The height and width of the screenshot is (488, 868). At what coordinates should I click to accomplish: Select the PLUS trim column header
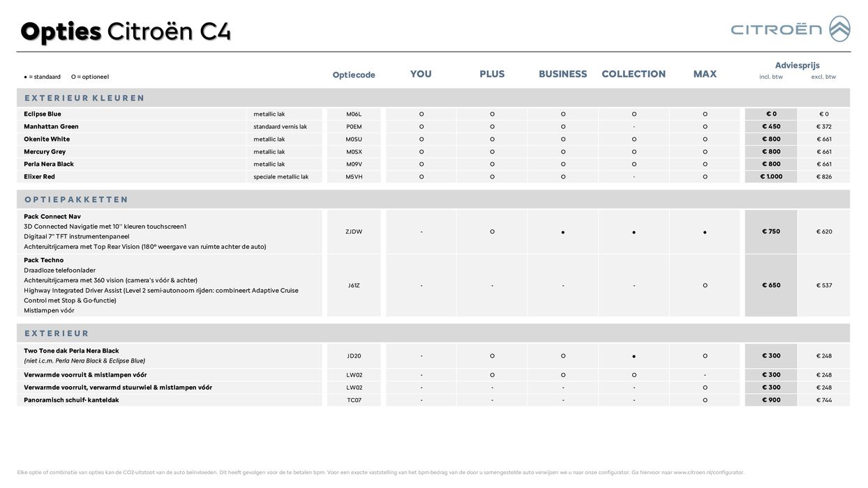click(492, 74)
